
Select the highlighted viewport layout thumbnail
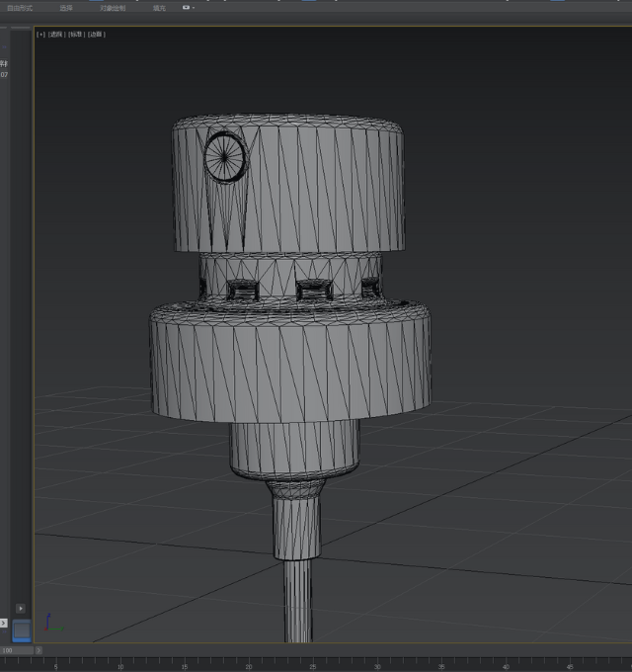pos(22,630)
